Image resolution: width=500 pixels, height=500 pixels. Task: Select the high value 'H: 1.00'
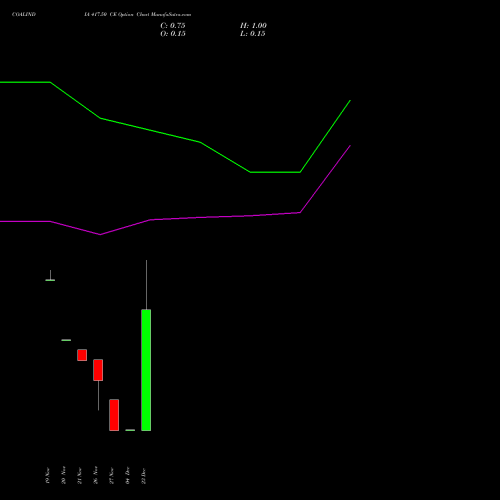click(x=253, y=26)
